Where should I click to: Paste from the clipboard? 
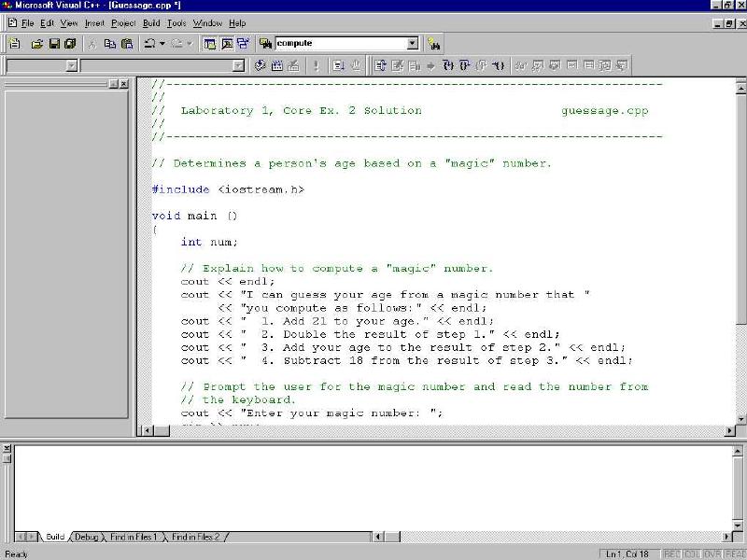pyautogui.click(x=127, y=43)
